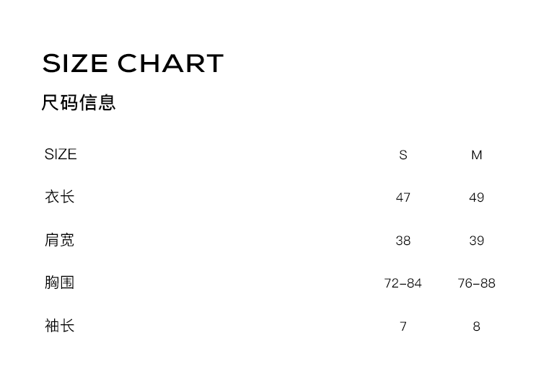This screenshot has width=541, height=392.
Task: Select the 肩宽 value 39 for size M
Action: tap(476, 241)
